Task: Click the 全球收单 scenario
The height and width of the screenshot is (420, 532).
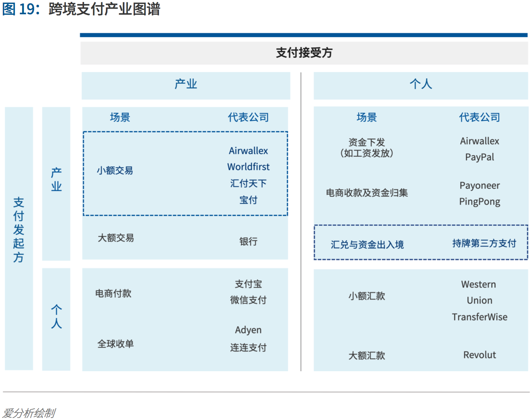Action: coord(116,344)
